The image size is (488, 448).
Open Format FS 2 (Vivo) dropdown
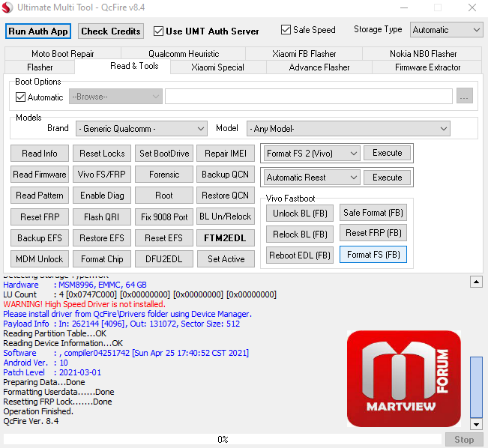pos(312,154)
